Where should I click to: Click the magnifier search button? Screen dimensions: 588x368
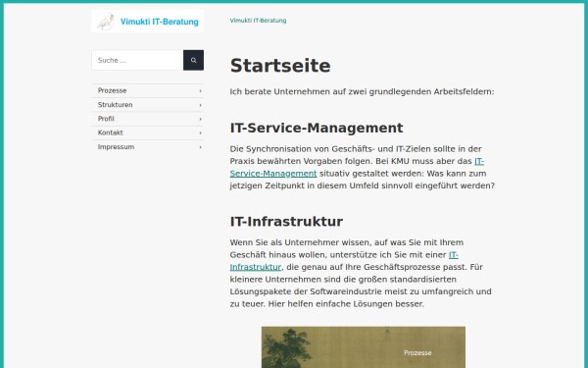coord(193,60)
